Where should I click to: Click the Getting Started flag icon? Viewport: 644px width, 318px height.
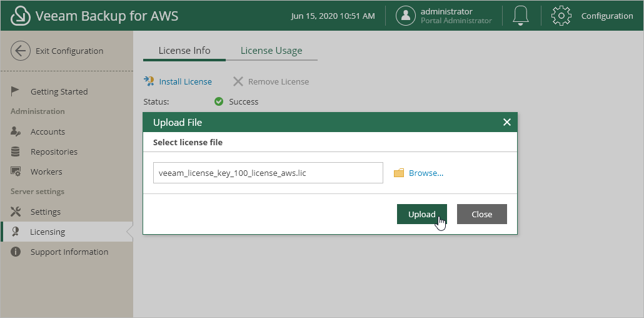[x=15, y=91]
